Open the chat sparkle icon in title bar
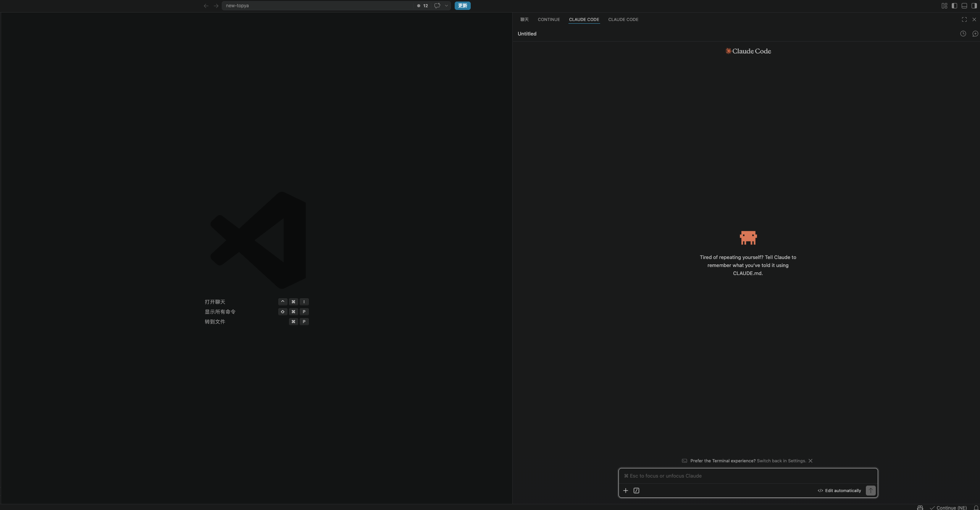This screenshot has width=980, height=510. point(437,6)
